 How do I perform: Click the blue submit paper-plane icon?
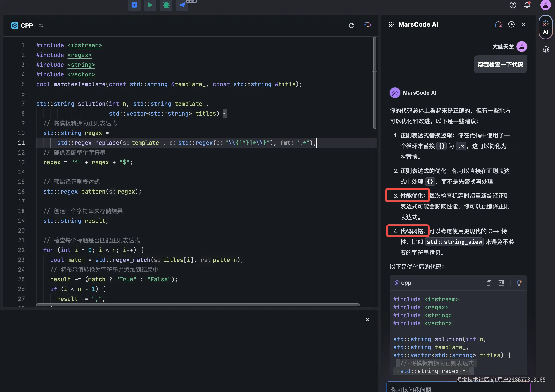182,5
